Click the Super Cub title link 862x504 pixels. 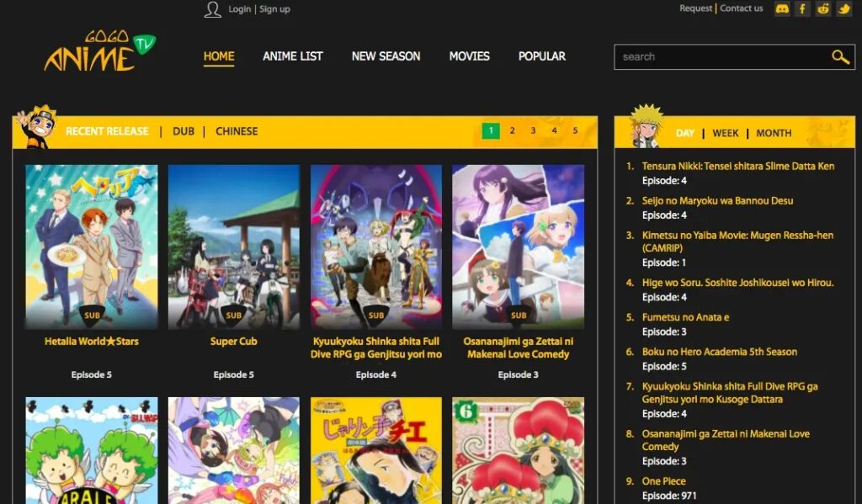[x=234, y=342]
